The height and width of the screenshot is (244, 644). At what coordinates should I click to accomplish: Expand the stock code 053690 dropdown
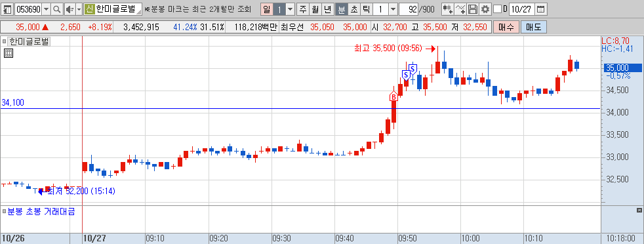[x=46, y=9]
